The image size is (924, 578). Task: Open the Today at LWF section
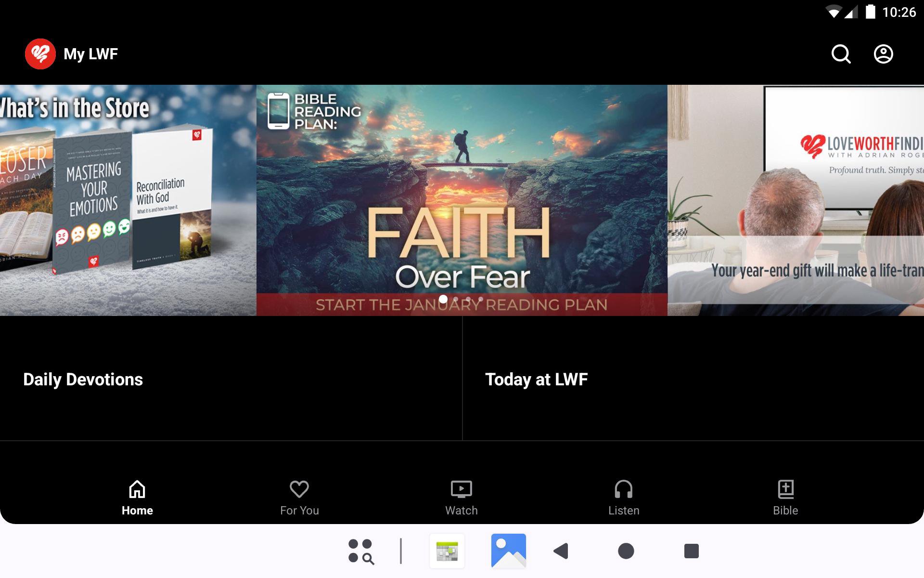click(x=536, y=379)
